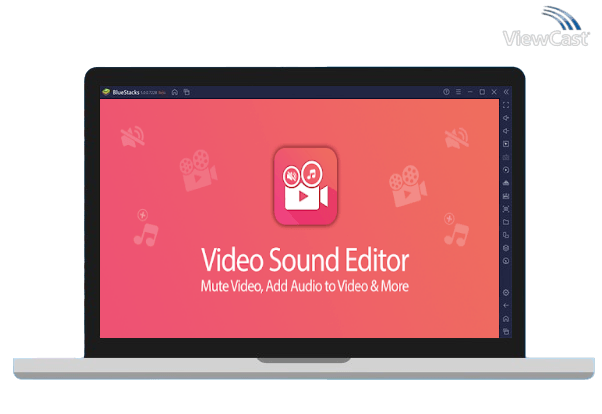Click the round clock-style icon in sidebar
Viewport: 602px width, 414px height.
506,261
